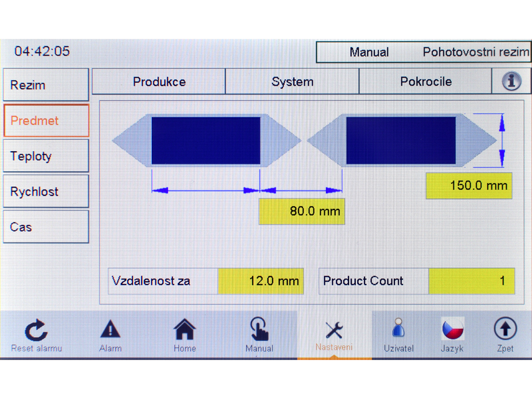Change language via Jazyk flag icon
The width and height of the screenshot is (532, 399).
(452, 329)
